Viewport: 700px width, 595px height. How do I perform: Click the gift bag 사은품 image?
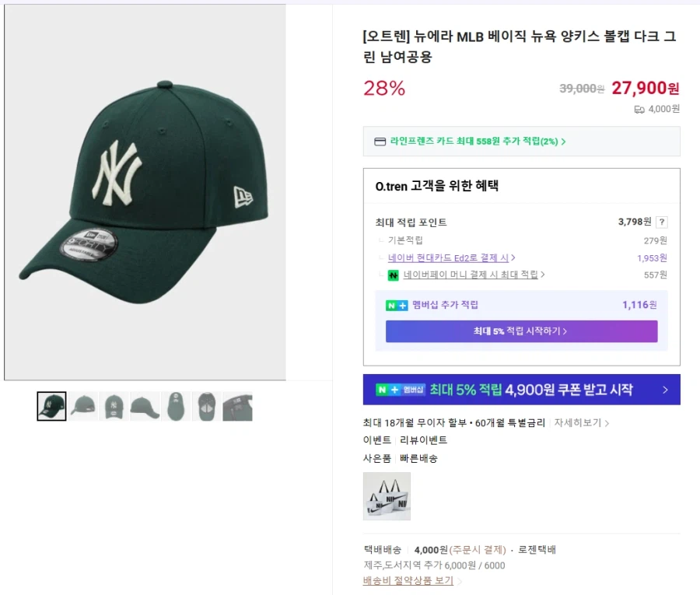(x=387, y=496)
